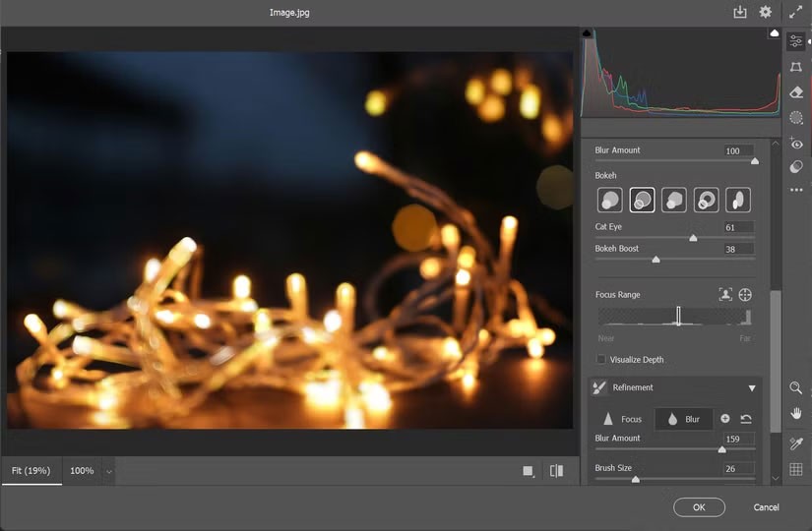Enable the Visualize Depth checkbox
The height and width of the screenshot is (531, 812).
tap(601, 360)
